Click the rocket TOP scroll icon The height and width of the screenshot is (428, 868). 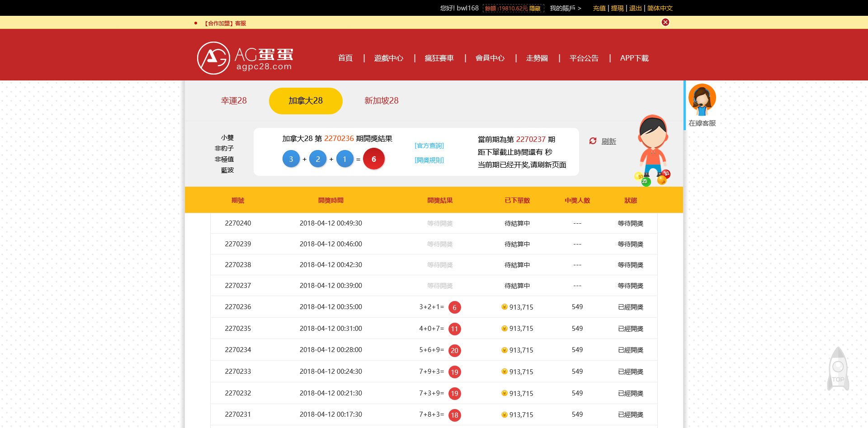click(838, 369)
